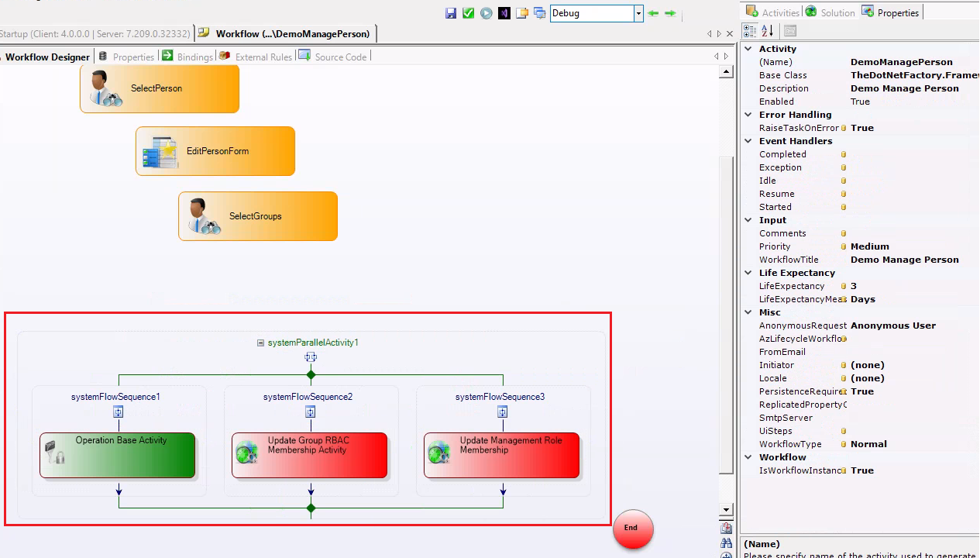980x558 pixels.
Task: Collapse the Event Handlers category
Action: [x=748, y=141]
